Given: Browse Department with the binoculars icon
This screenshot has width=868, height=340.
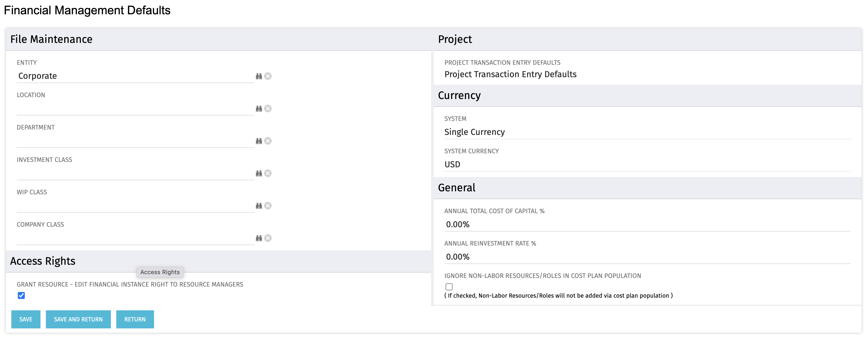Looking at the screenshot, I should point(259,141).
